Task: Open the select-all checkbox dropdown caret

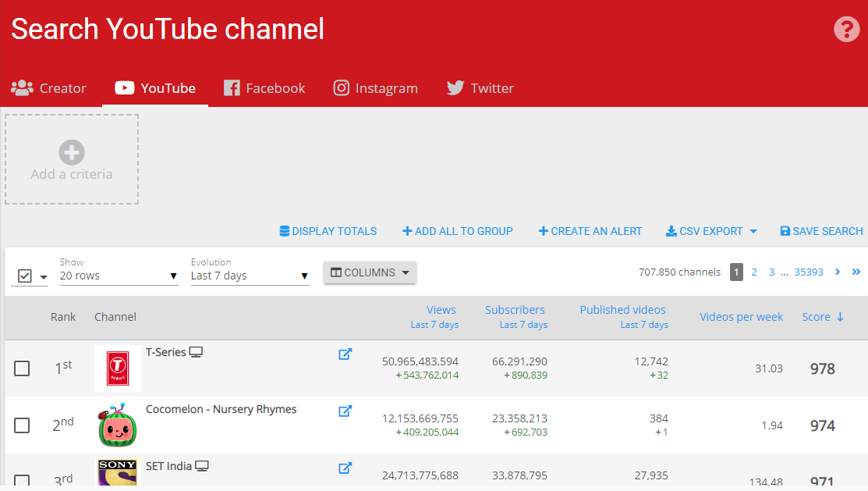Action: (x=44, y=277)
